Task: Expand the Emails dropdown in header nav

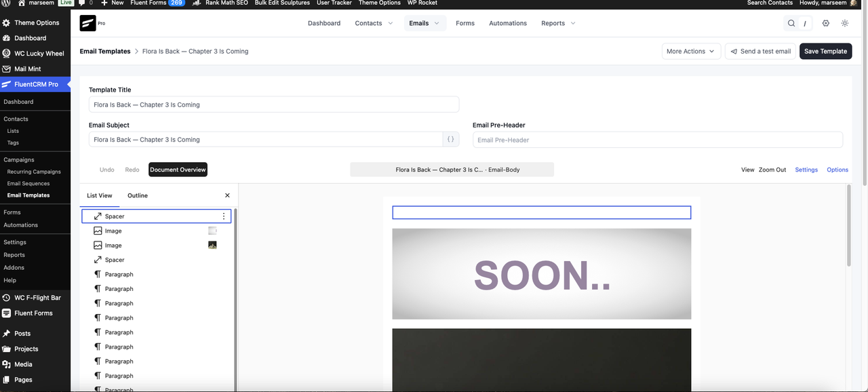Action: (x=425, y=23)
